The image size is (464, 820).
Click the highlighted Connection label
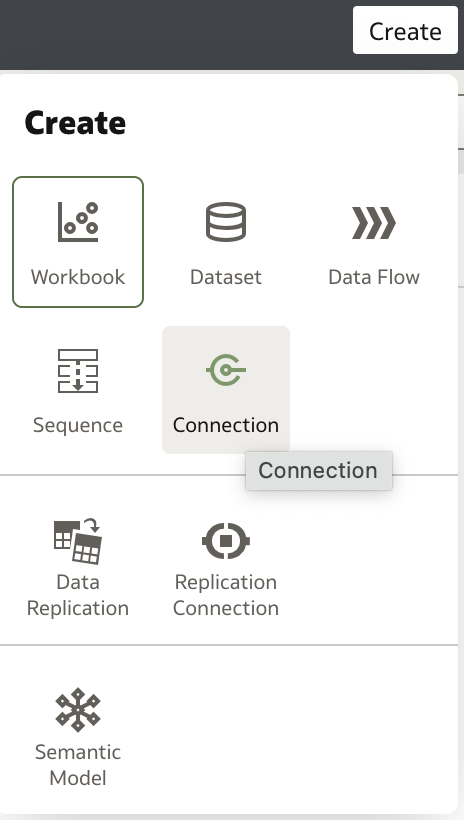[225, 425]
